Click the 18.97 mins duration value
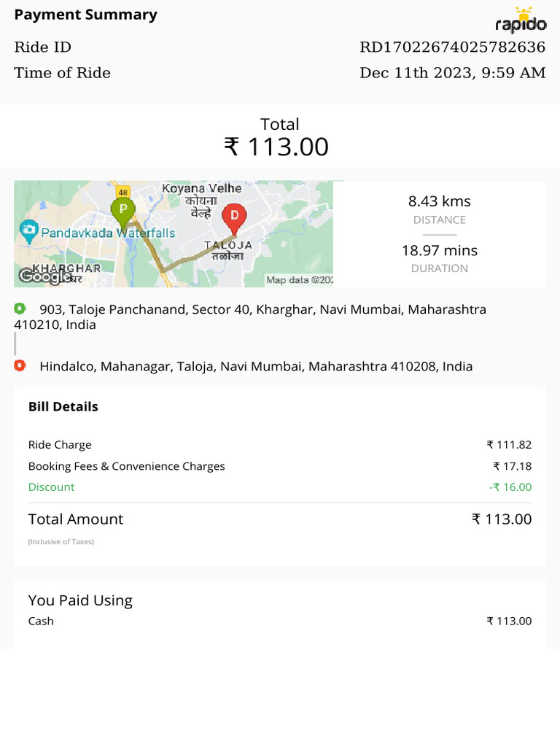Image resolution: width=560 pixels, height=747 pixels. tap(439, 250)
